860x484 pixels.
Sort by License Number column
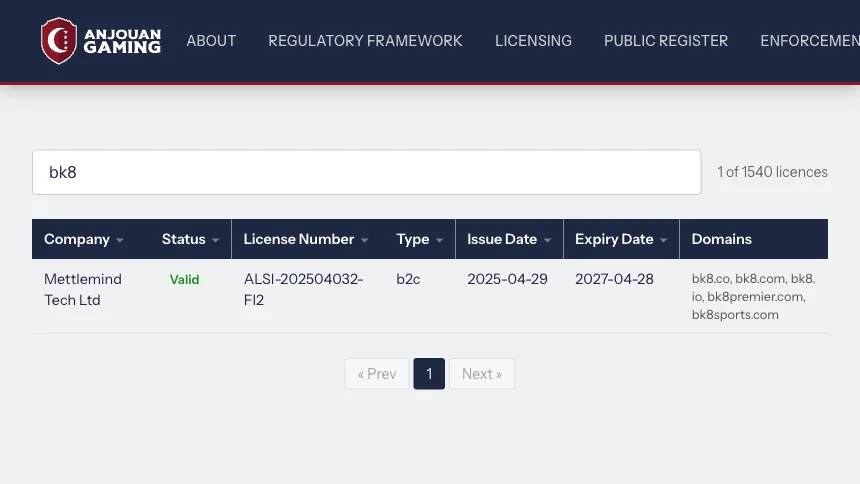coord(305,239)
